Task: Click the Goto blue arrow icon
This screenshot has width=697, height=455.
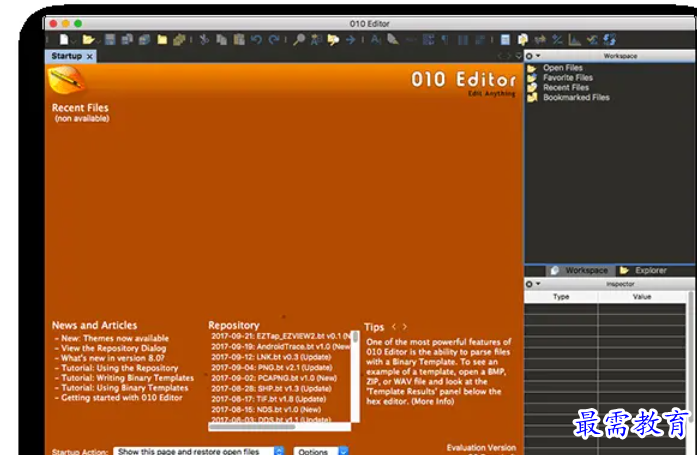Action: (351, 40)
